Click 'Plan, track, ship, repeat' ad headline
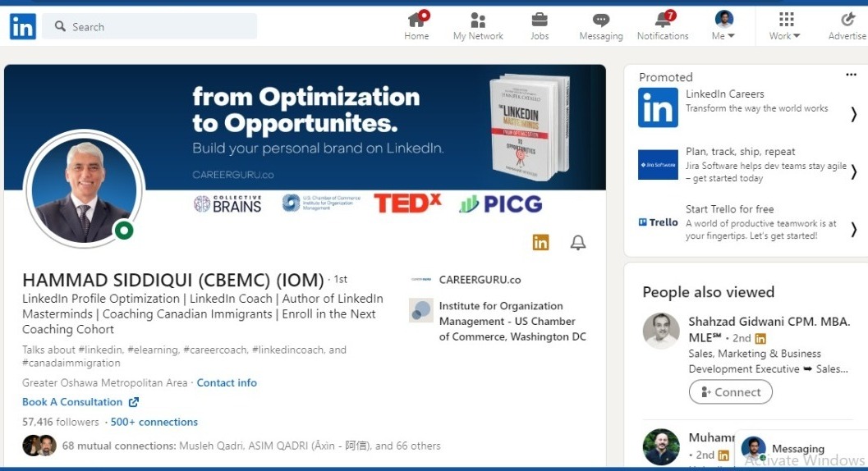The width and height of the screenshot is (868, 471). click(740, 151)
